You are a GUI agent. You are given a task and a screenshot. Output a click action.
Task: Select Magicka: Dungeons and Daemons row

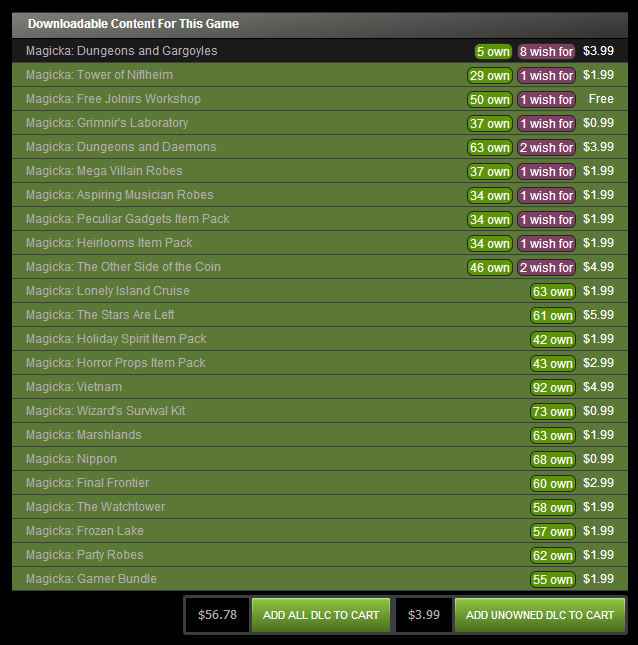320,147
